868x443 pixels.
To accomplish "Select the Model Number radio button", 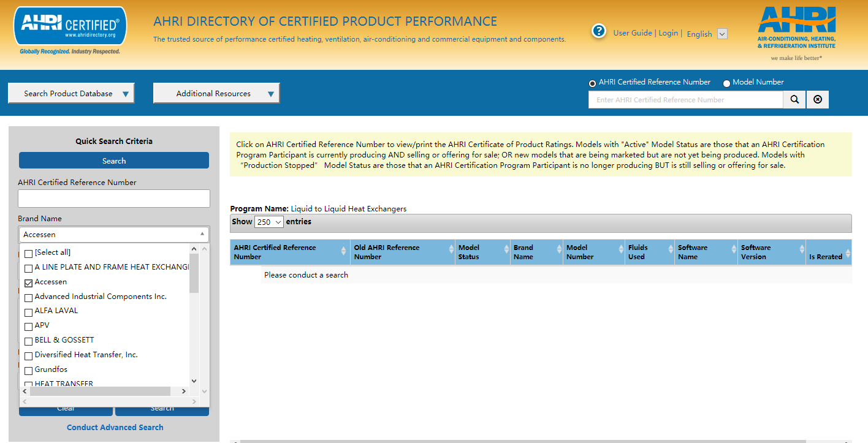I will point(726,83).
